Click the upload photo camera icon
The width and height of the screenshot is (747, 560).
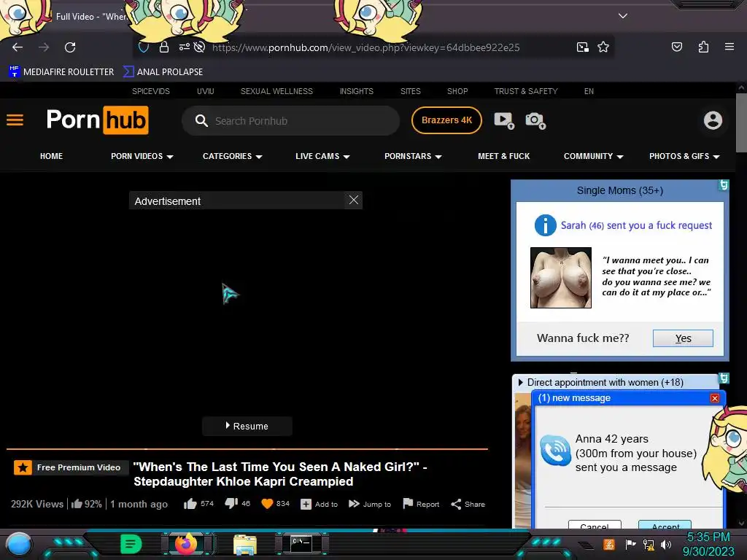[x=535, y=120]
